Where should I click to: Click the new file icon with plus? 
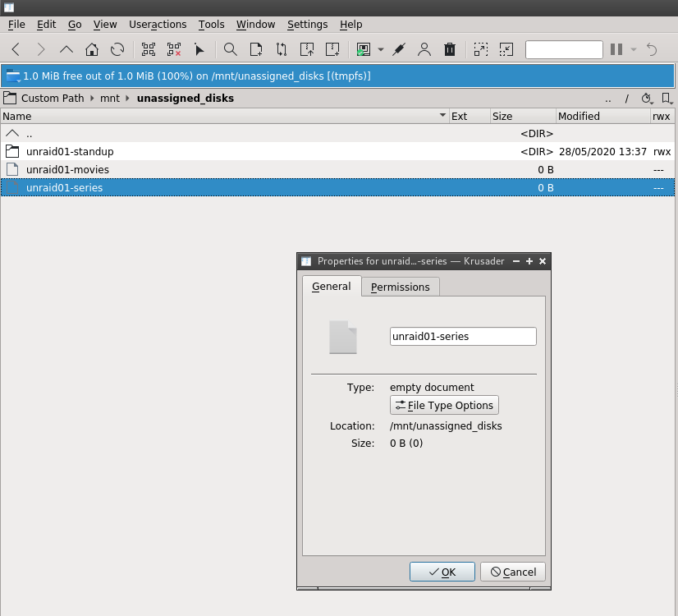(x=256, y=49)
